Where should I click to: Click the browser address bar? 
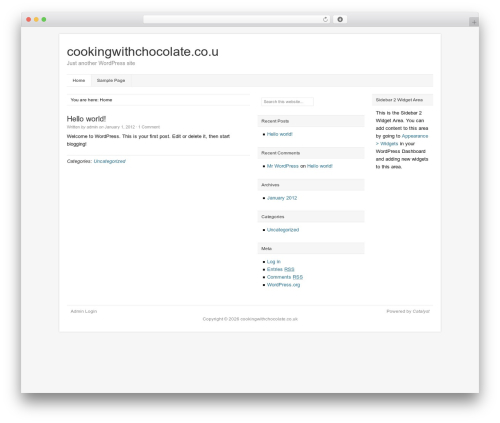pyautogui.click(x=237, y=19)
